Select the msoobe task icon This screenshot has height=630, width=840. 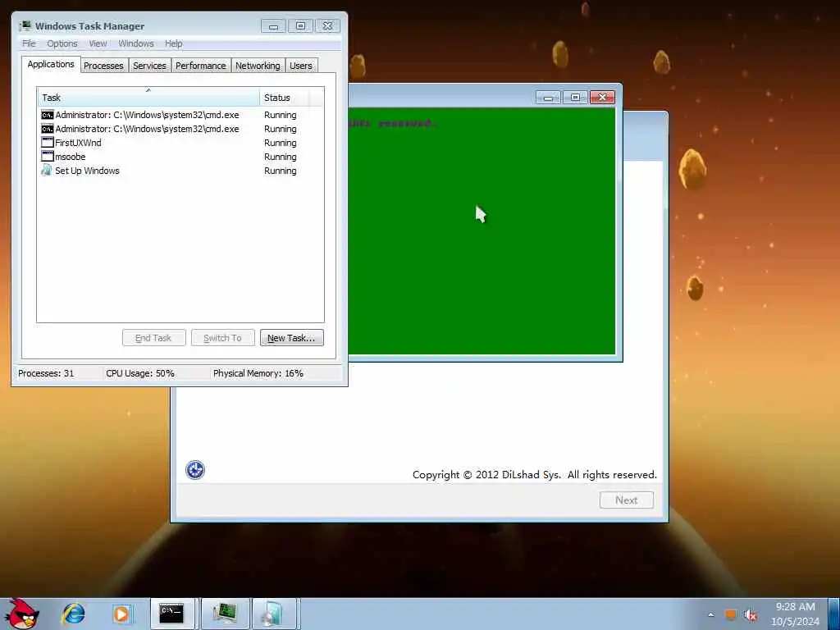tap(47, 157)
